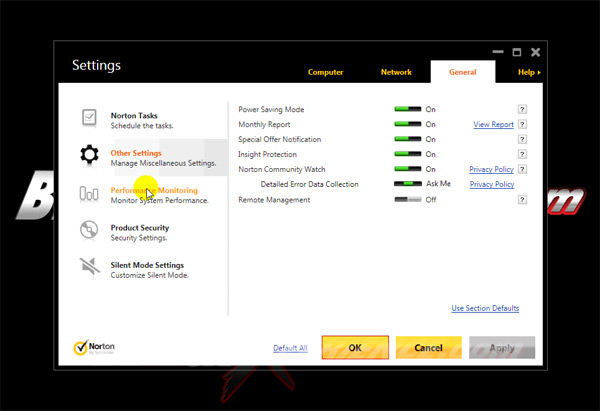Image resolution: width=600 pixels, height=411 pixels.
Task: Toggle Norton Community Watch switch
Action: point(408,169)
